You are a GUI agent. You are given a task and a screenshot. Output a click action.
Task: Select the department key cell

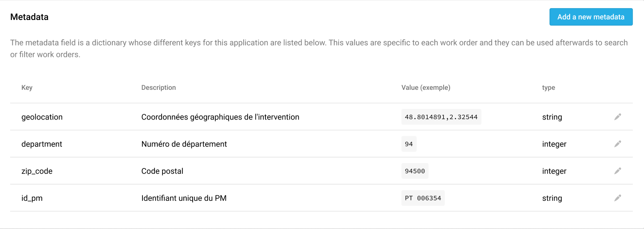42,144
